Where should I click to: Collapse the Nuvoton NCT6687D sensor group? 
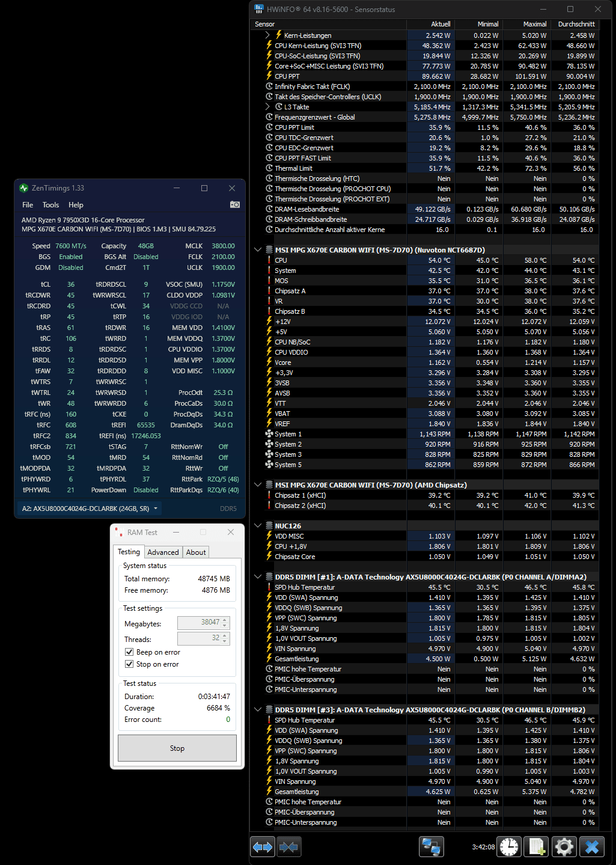258,250
